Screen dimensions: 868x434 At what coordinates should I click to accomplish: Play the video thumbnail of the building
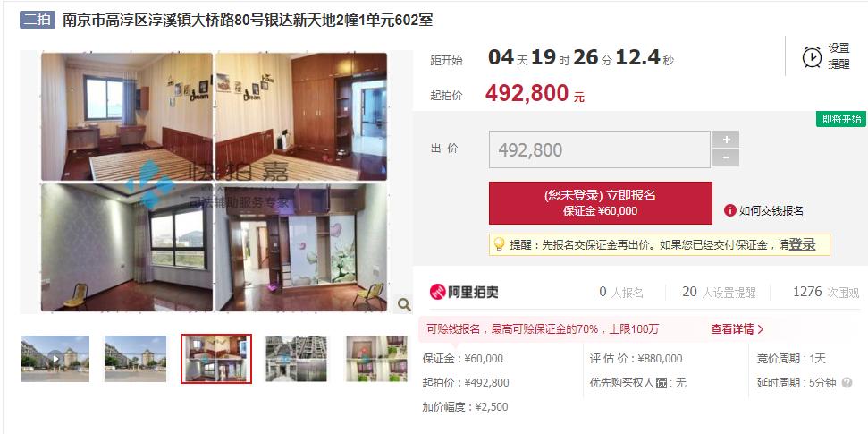pyautogui.click(x=55, y=359)
